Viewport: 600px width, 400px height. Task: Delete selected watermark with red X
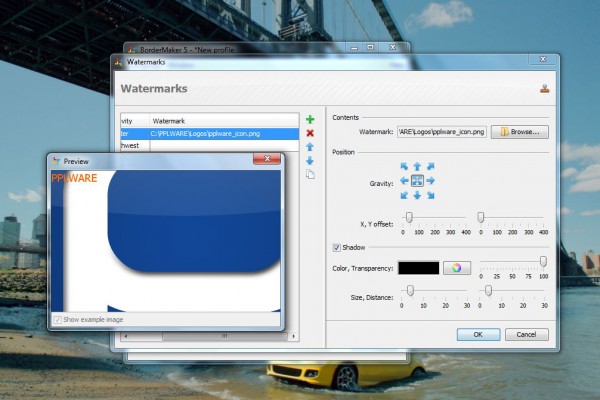pyautogui.click(x=310, y=133)
